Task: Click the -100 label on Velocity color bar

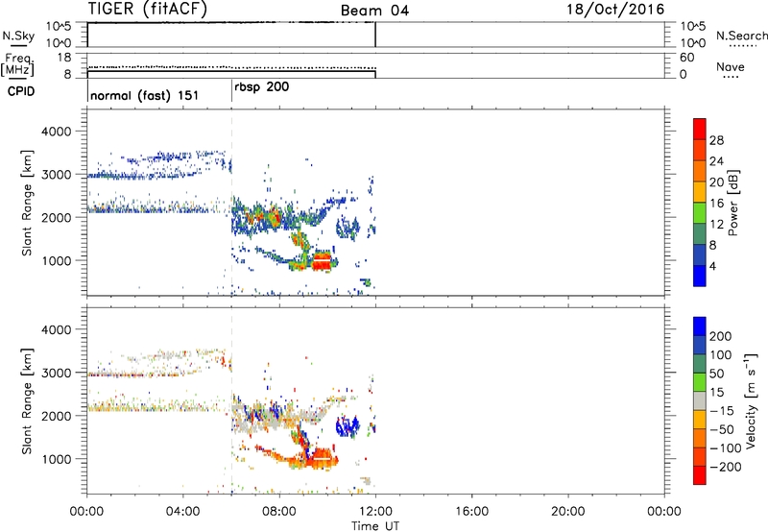Action: click(726, 448)
